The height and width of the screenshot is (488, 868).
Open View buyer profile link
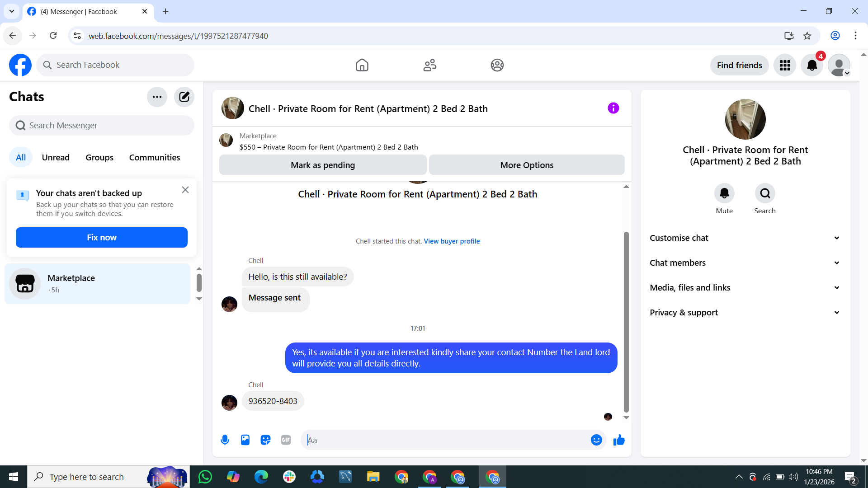point(452,241)
